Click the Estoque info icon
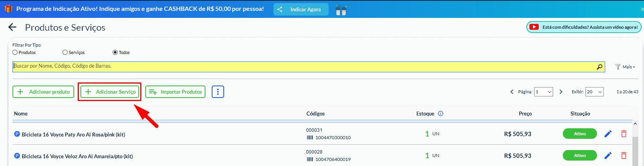This screenshot has height=166, width=644. tap(440, 114)
